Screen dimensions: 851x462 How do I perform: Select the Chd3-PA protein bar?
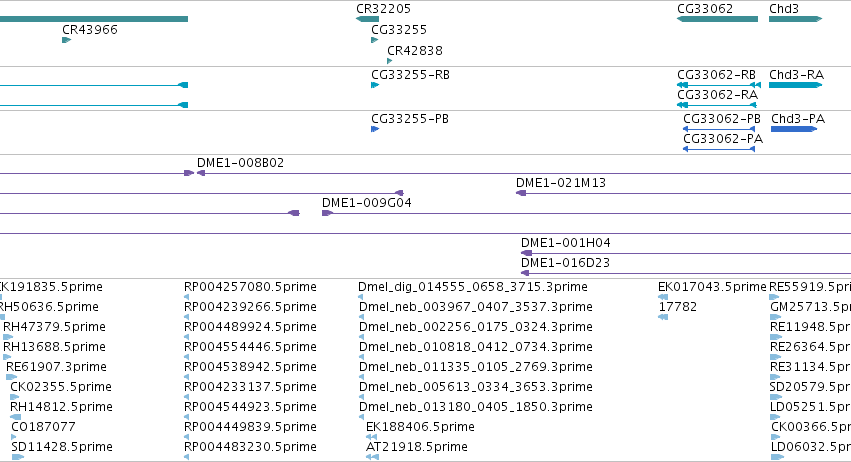pos(794,129)
